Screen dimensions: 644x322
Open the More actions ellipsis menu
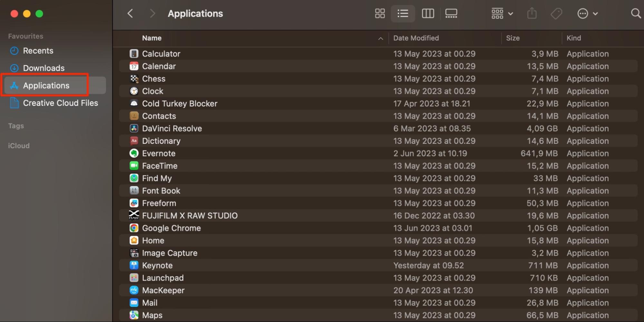pos(588,14)
